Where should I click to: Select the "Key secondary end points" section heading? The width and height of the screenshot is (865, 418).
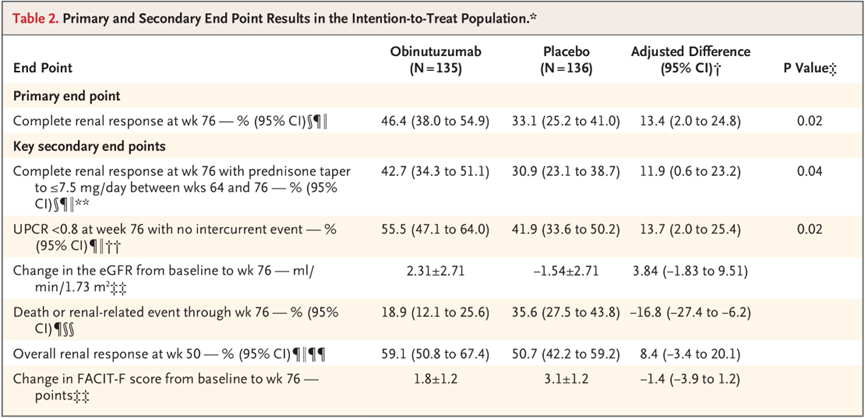[x=89, y=146]
